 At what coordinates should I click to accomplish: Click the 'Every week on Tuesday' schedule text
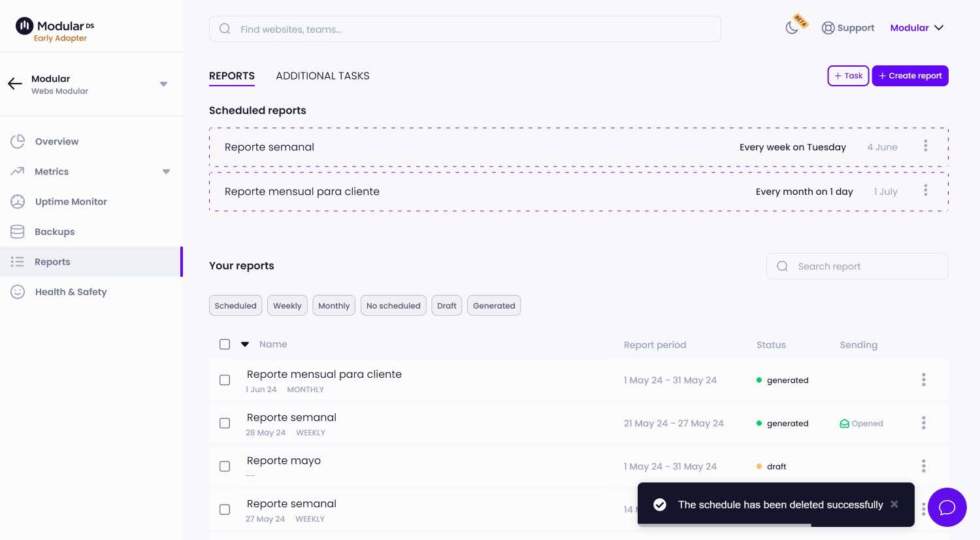point(792,147)
